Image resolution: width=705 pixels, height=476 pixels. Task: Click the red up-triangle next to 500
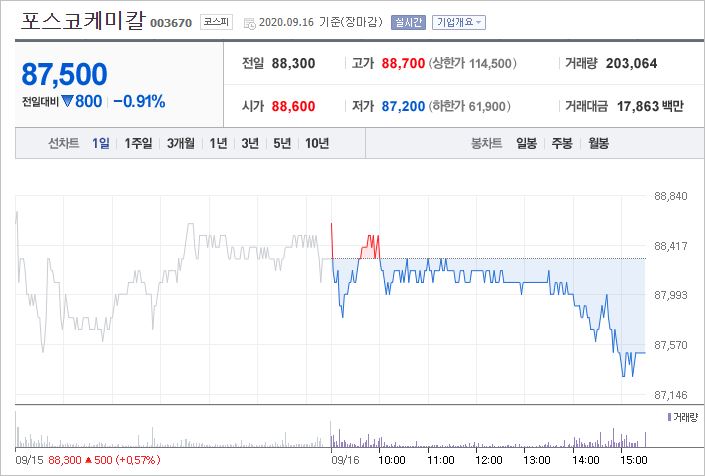[x=89, y=460]
